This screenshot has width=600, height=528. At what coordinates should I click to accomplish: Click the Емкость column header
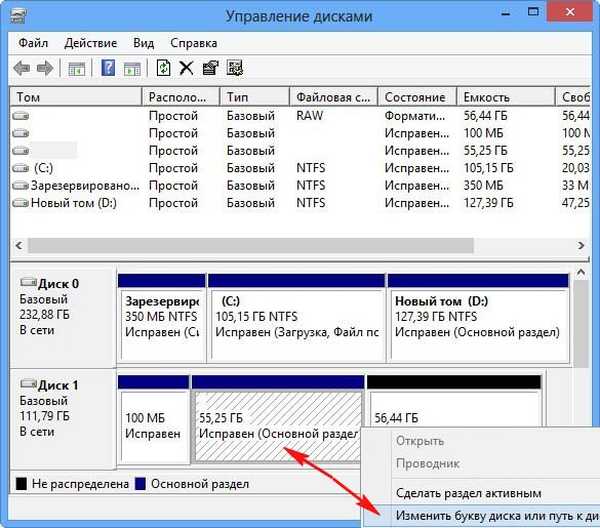[x=502, y=97]
